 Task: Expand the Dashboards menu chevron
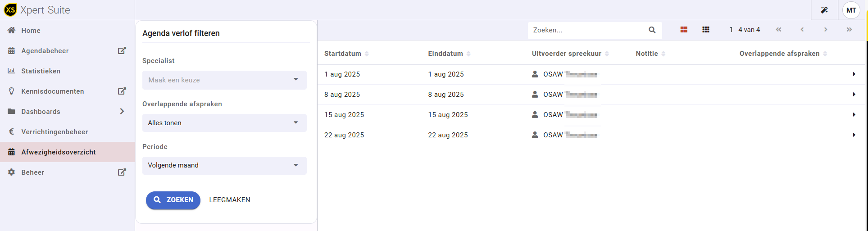(x=122, y=111)
